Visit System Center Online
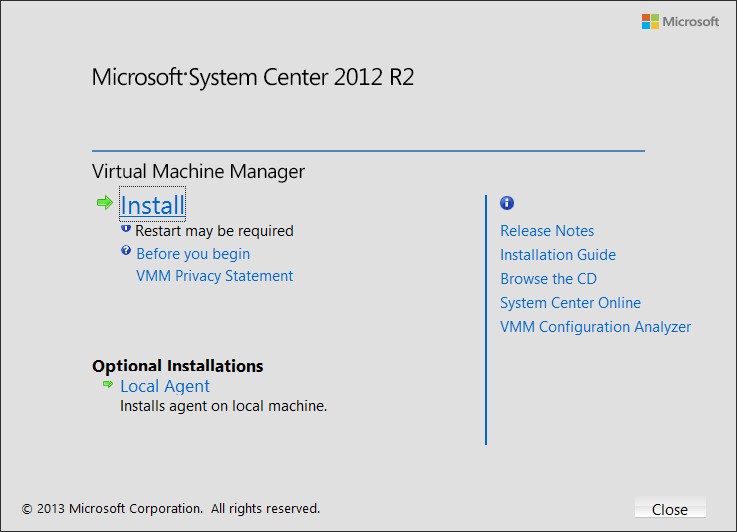Image resolution: width=737 pixels, height=532 pixels. tap(570, 303)
